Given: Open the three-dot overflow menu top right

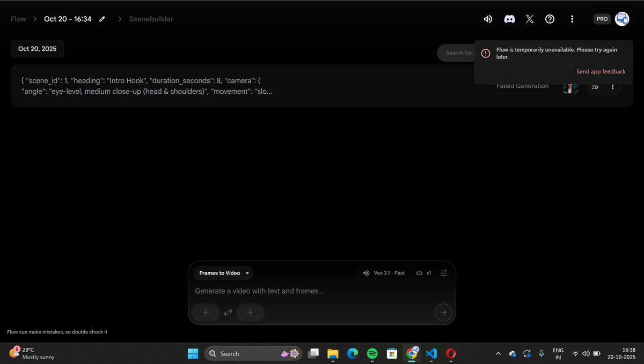Looking at the screenshot, I should tap(572, 19).
